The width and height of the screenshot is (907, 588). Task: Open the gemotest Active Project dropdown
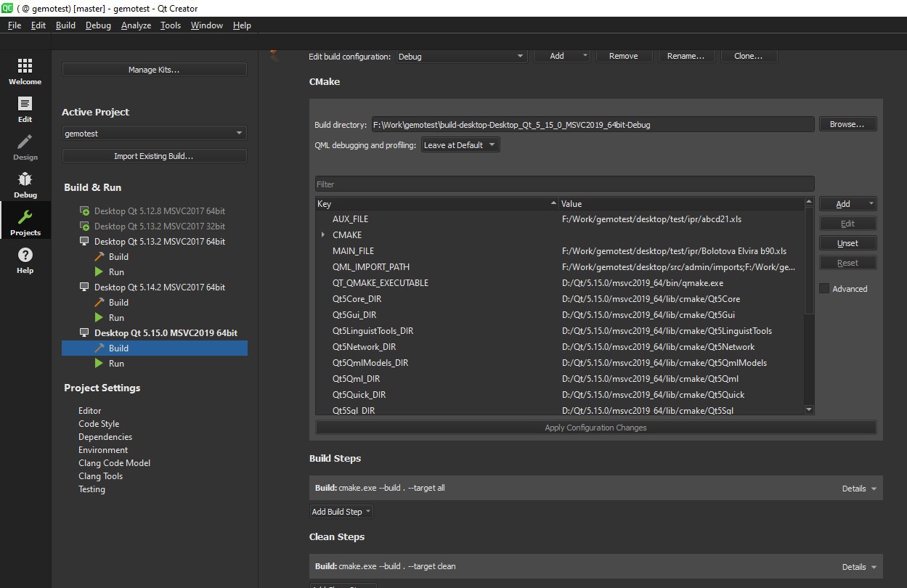(155, 134)
